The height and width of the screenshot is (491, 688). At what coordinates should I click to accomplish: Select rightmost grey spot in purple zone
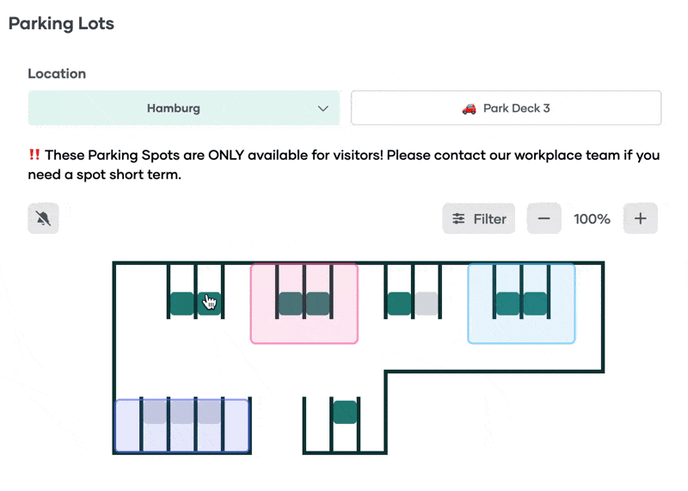point(208,412)
